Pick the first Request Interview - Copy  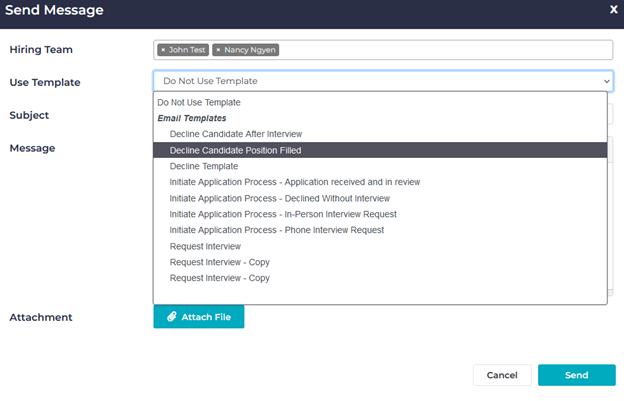point(219,262)
